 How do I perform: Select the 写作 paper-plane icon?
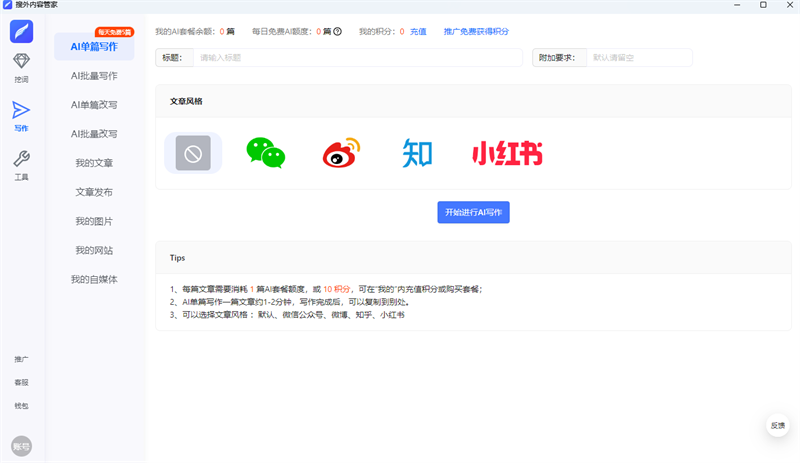click(21, 116)
